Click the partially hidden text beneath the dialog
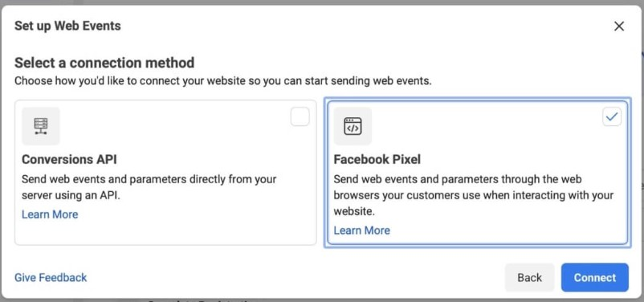This screenshot has height=302, width=644. pos(200,300)
